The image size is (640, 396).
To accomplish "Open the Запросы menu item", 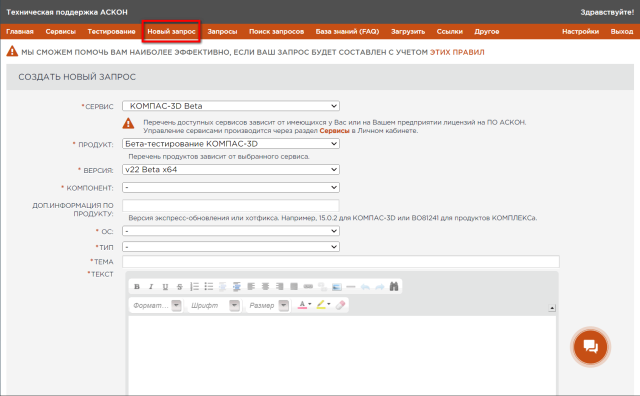I will tap(222, 31).
